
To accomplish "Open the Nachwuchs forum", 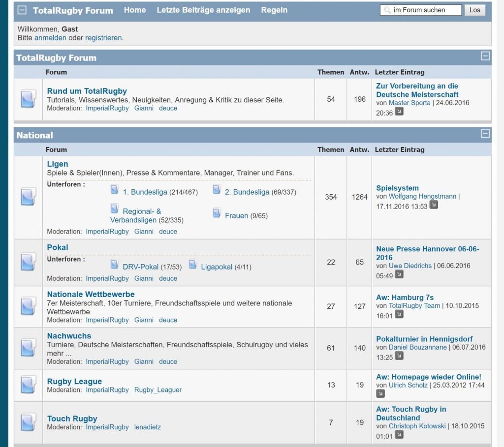I will point(69,336).
